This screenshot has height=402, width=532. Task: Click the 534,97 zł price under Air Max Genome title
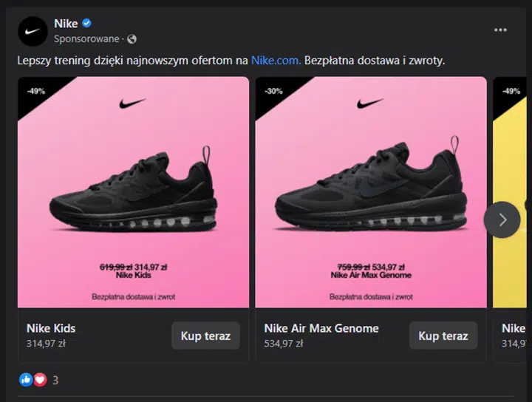click(284, 344)
